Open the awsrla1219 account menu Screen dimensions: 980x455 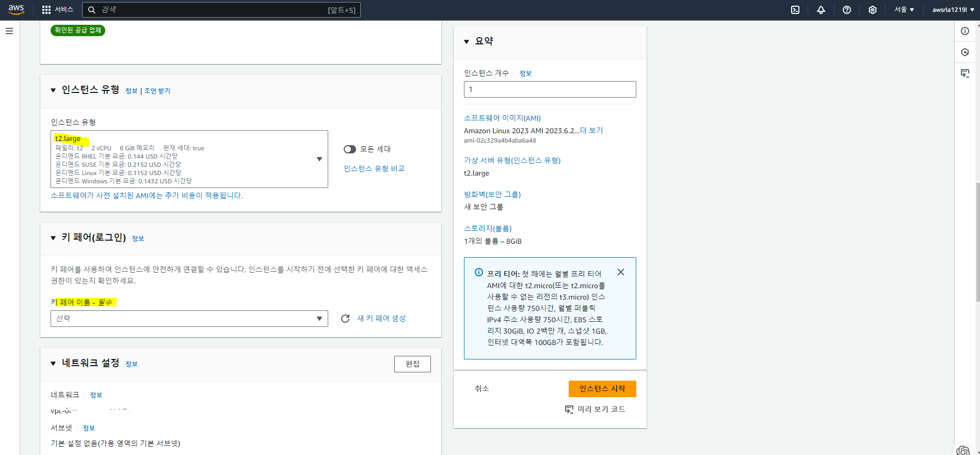coord(953,10)
